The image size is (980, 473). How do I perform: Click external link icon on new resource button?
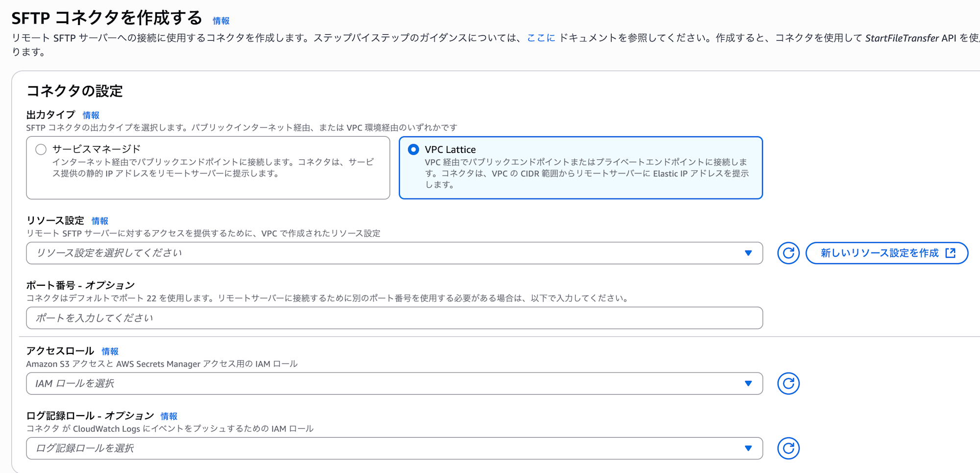[x=950, y=253]
